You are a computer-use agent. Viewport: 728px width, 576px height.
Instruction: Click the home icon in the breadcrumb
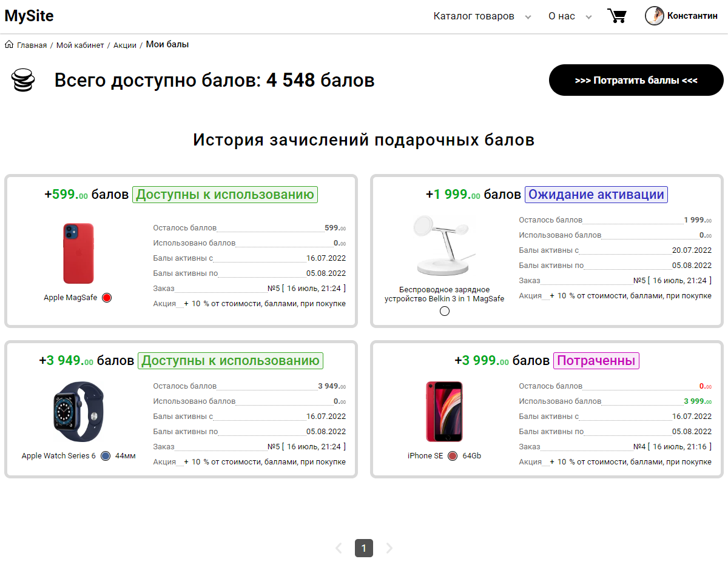pos(8,44)
